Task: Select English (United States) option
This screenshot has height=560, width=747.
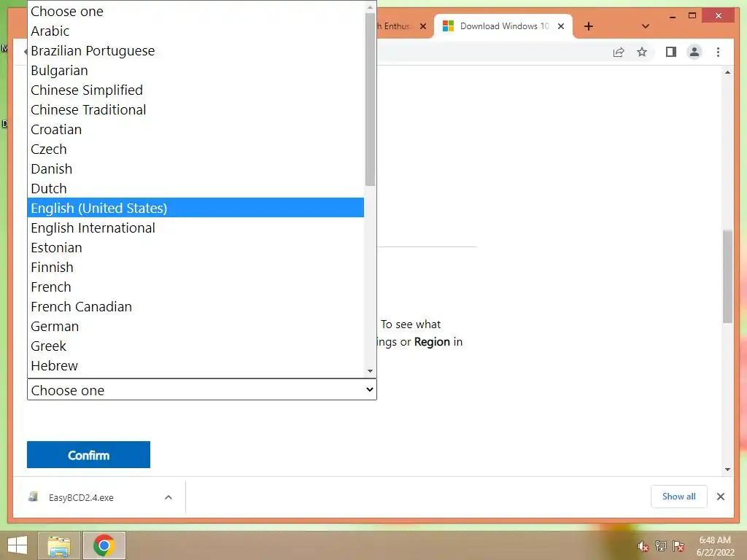Action: (x=196, y=208)
